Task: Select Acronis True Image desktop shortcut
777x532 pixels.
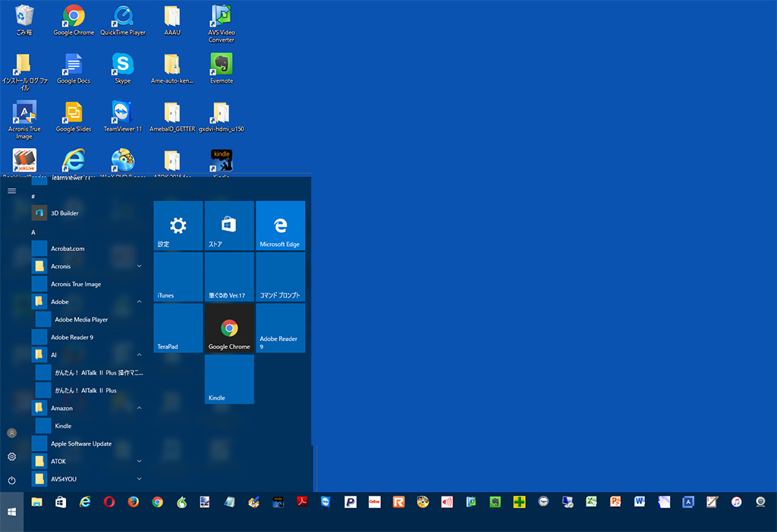Action: coord(24,120)
